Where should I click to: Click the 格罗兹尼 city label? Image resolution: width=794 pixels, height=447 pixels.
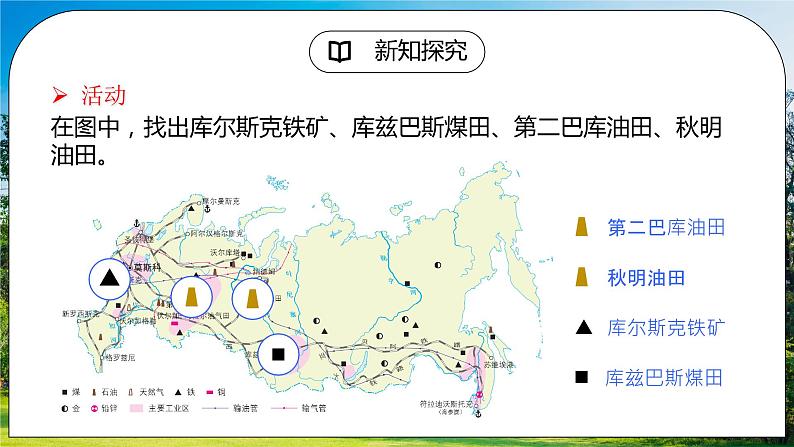point(120,357)
